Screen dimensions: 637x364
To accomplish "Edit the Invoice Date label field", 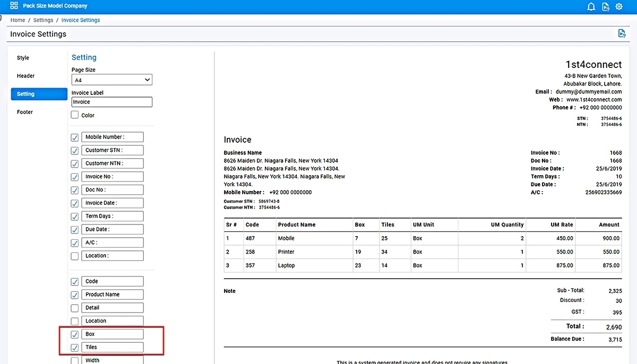I will (x=113, y=203).
